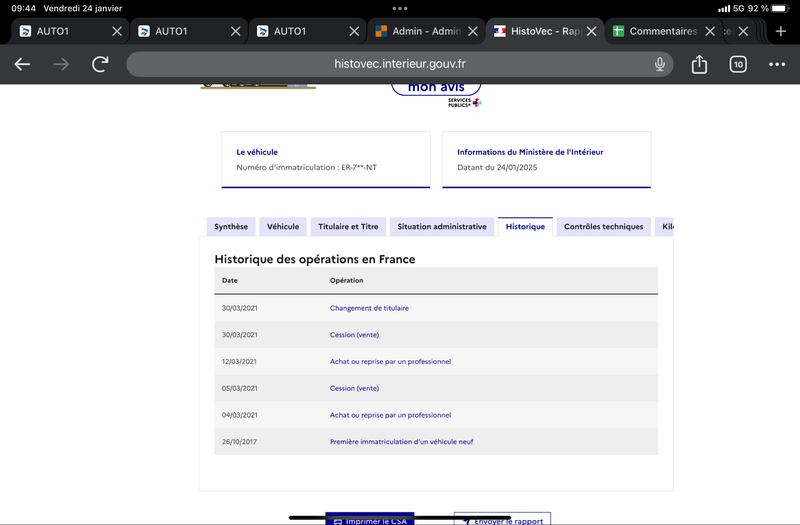
Task: Click the 'Historique des opérations en France' heading
Action: tap(315, 259)
